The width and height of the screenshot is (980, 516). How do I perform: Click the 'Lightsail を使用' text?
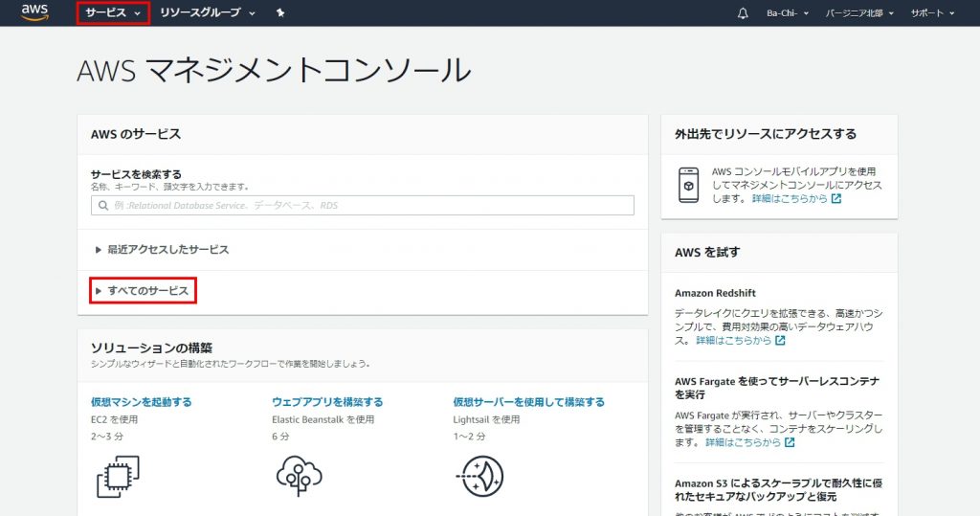(x=486, y=419)
